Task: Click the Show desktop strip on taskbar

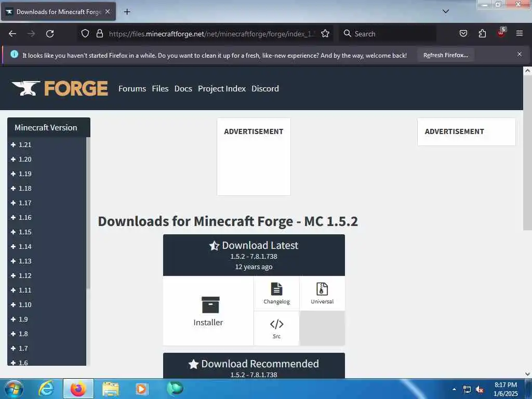Action: [x=528, y=389]
